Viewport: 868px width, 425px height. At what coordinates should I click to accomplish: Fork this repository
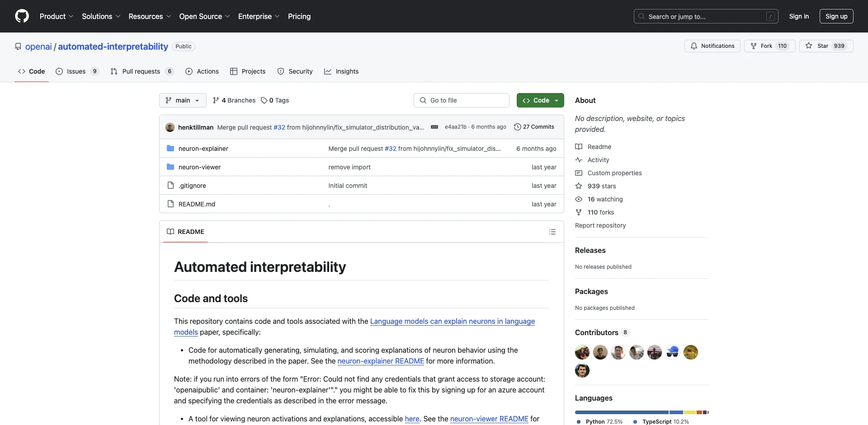769,46
